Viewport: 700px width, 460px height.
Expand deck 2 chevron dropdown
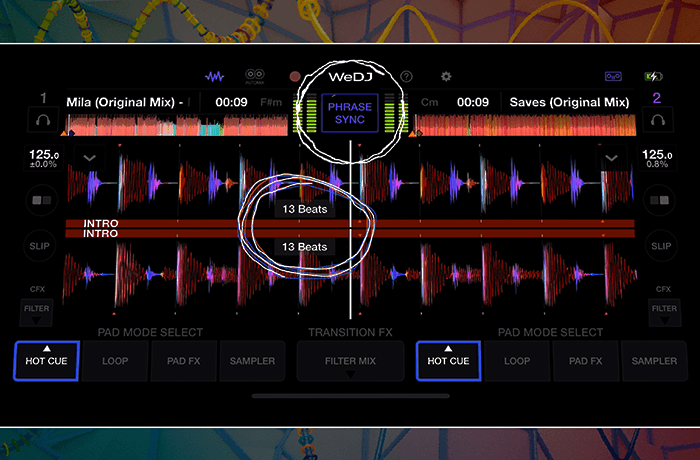[x=611, y=158]
